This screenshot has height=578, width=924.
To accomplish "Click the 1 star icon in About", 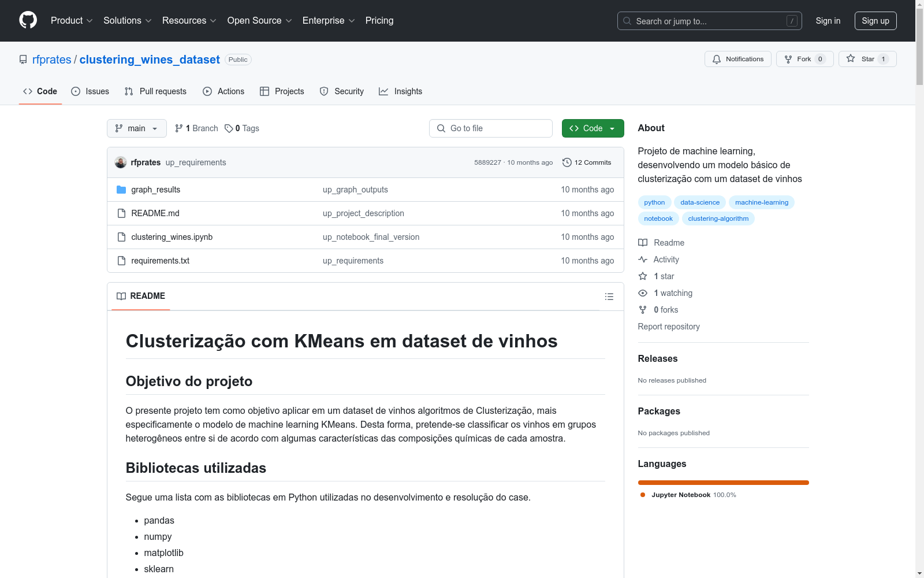I will [x=643, y=276].
